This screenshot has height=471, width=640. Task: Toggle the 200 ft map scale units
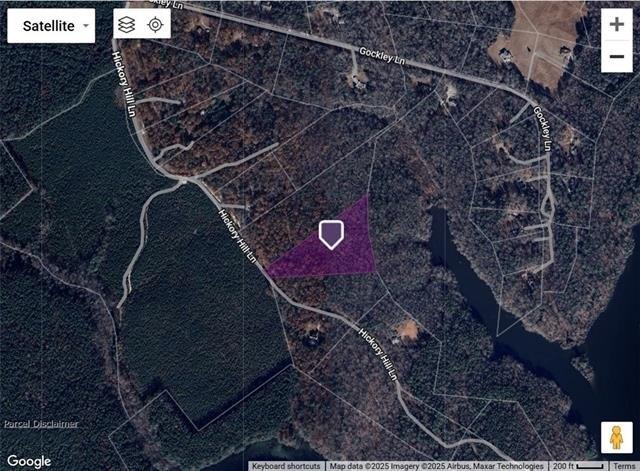pos(578,466)
